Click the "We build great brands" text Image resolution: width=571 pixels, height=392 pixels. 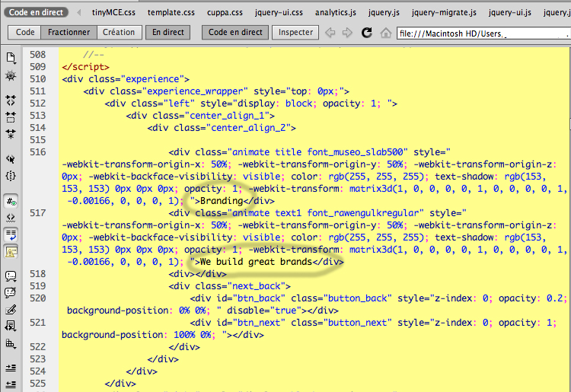pyautogui.click(x=256, y=262)
